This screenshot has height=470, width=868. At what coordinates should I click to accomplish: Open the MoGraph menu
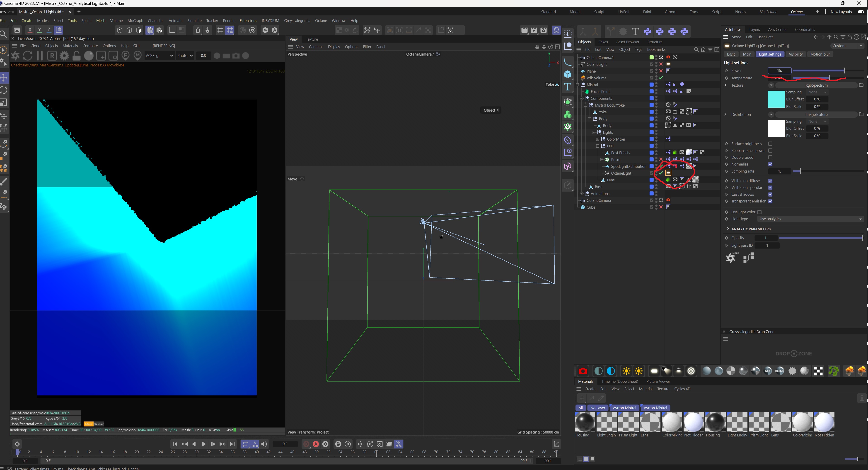(x=135, y=21)
